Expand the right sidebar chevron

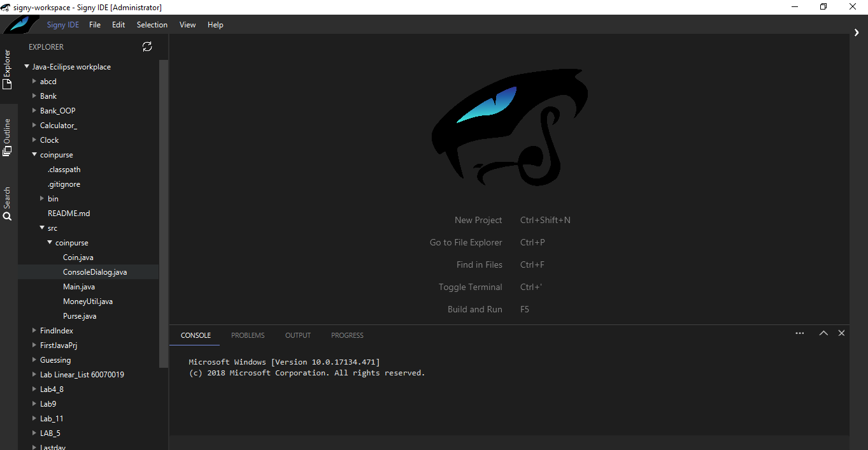[x=857, y=33]
